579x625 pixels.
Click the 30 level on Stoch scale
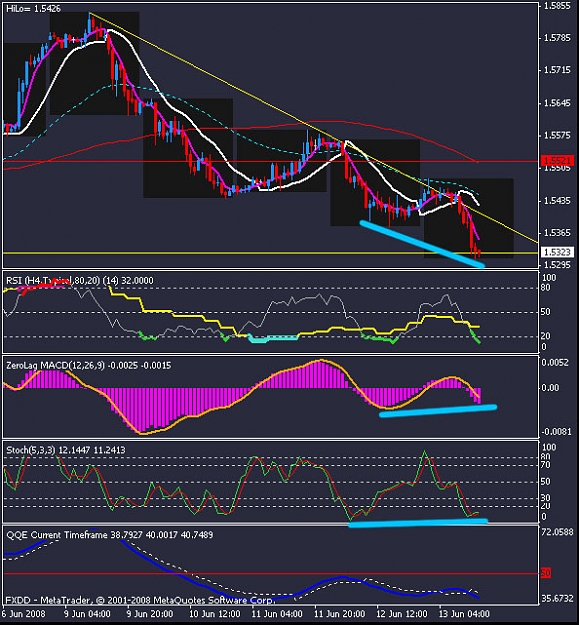[x=546, y=497]
